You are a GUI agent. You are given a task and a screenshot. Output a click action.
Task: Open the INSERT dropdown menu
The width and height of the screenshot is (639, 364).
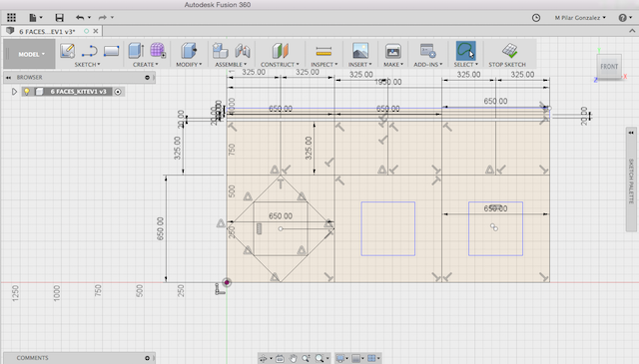pyautogui.click(x=359, y=65)
